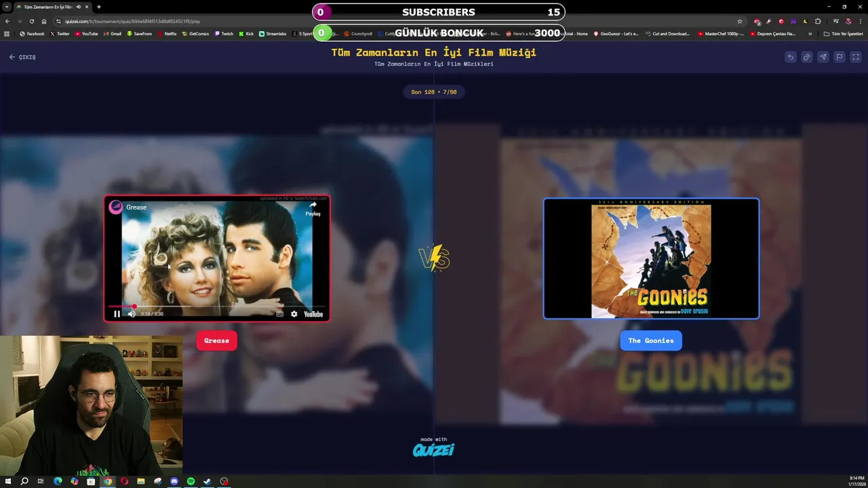
Task: Expand the tab search dropdown arrow
Action: (x=7, y=7)
